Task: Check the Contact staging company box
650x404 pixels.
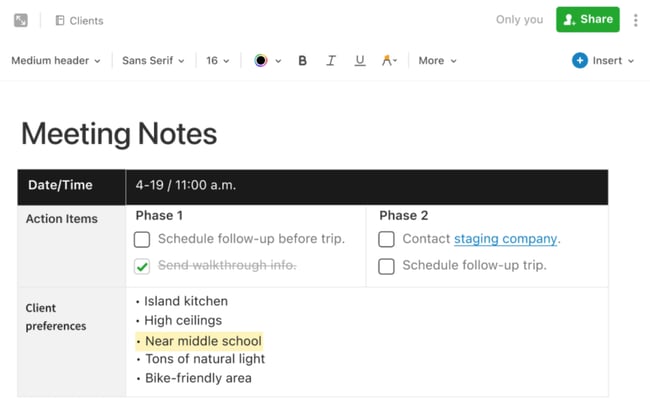Action: (386, 239)
